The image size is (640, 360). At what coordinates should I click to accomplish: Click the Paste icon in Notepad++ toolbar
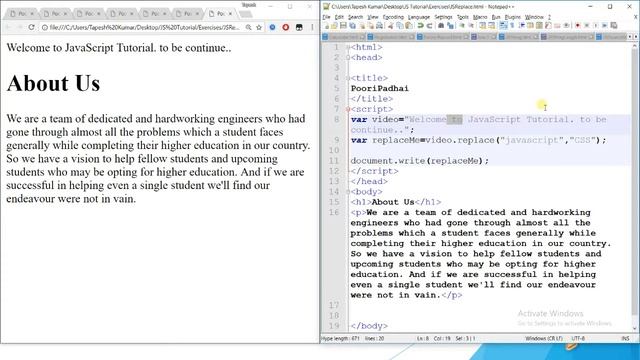click(409, 26)
